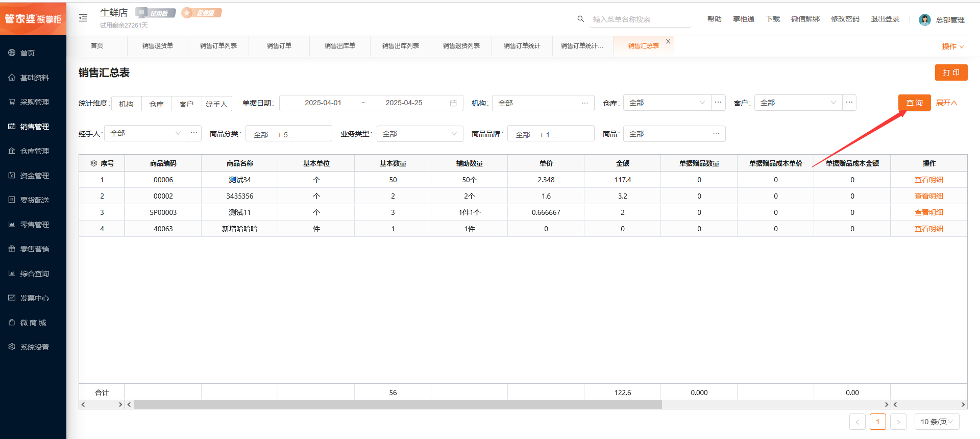Click the 零售营销 gift icon

click(x=12, y=249)
